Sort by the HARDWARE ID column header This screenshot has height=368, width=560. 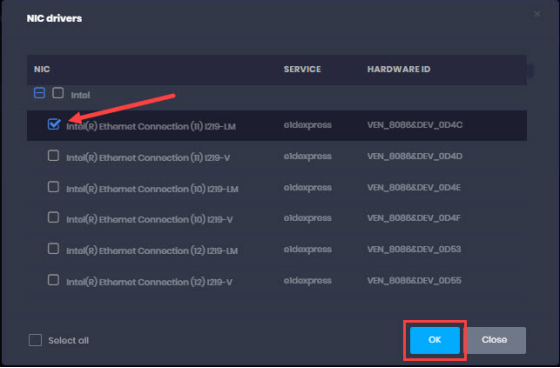click(x=399, y=69)
